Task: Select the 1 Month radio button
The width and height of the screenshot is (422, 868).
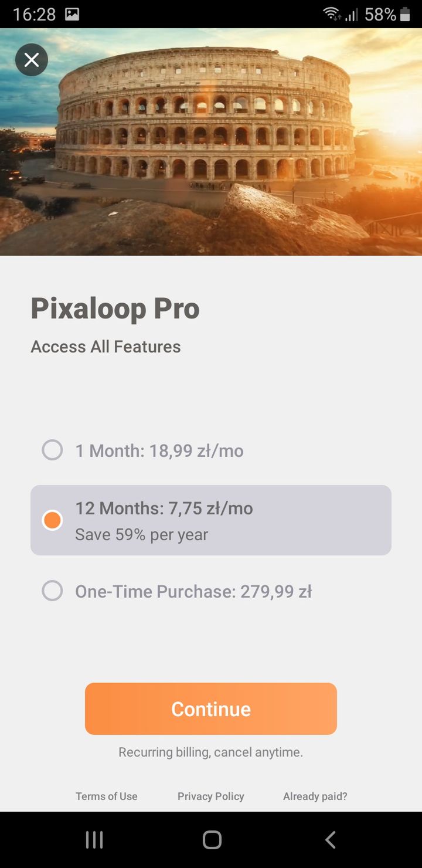Action: pyautogui.click(x=52, y=450)
